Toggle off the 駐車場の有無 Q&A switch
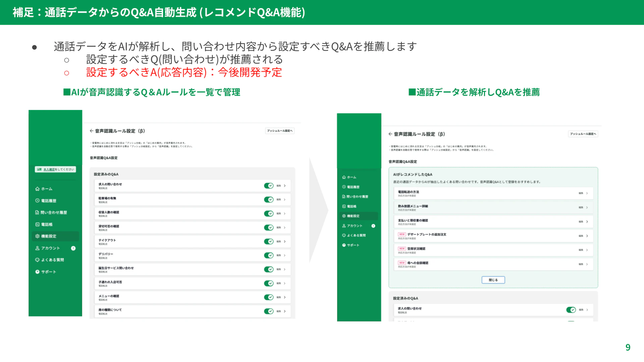Image resolution: width=644 pixels, height=362 pixels. [x=269, y=200]
